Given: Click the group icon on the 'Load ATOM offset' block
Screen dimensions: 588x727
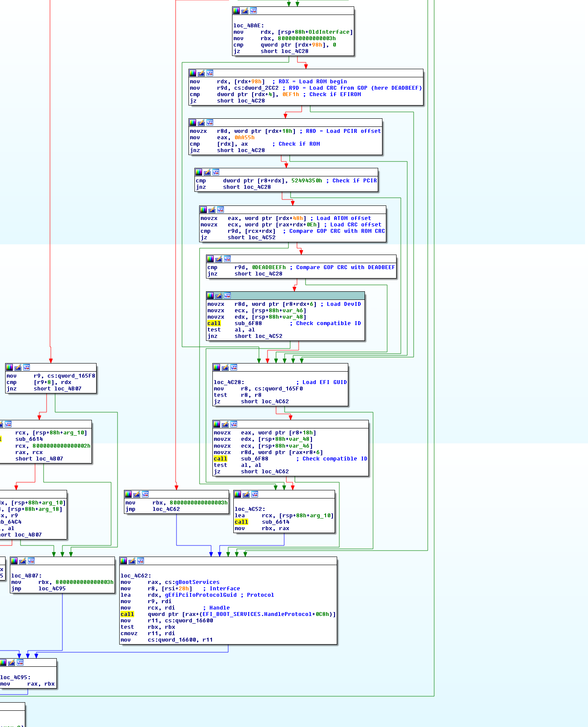Looking at the screenshot, I should click(x=220, y=210).
